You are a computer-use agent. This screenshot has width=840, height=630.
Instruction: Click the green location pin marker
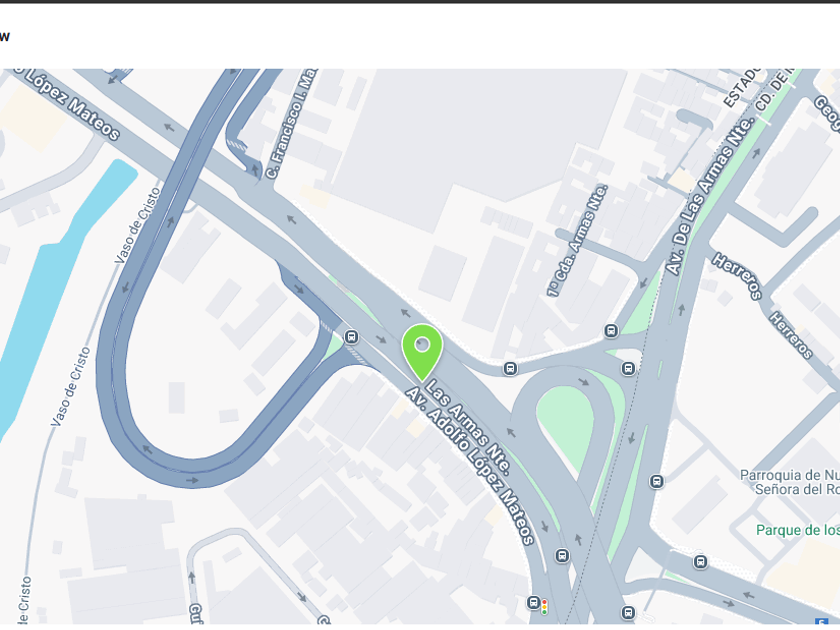click(x=422, y=352)
